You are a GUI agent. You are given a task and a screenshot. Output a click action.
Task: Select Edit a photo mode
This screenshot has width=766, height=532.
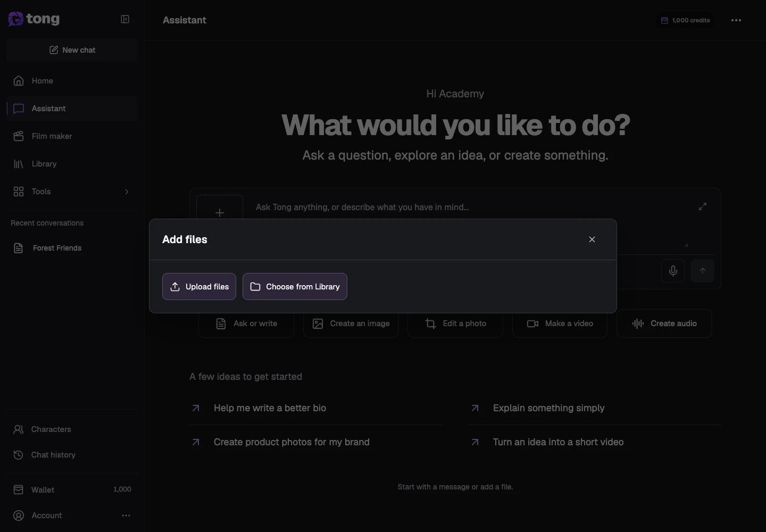(455, 323)
